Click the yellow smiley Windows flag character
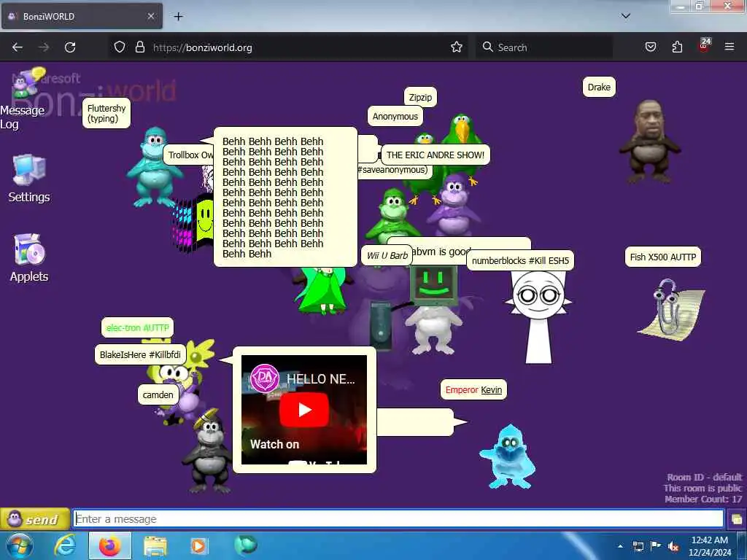Screen dimensions: 747x560 (x=194, y=223)
